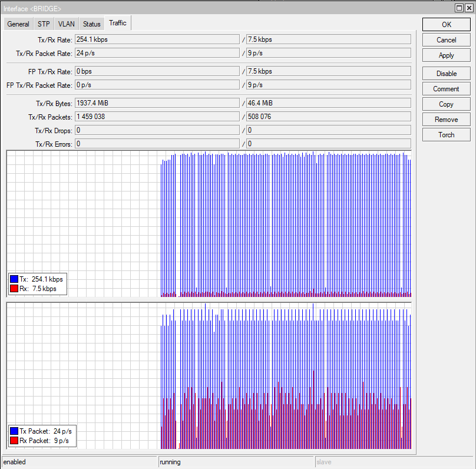Apply the interface settings
476x469 pixels.
click(446, 55)
